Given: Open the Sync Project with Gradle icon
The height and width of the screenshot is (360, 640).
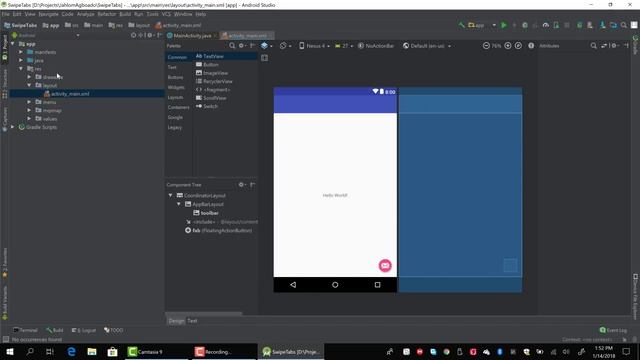Looking at the screenshot, I should click(x=579, y=25).
